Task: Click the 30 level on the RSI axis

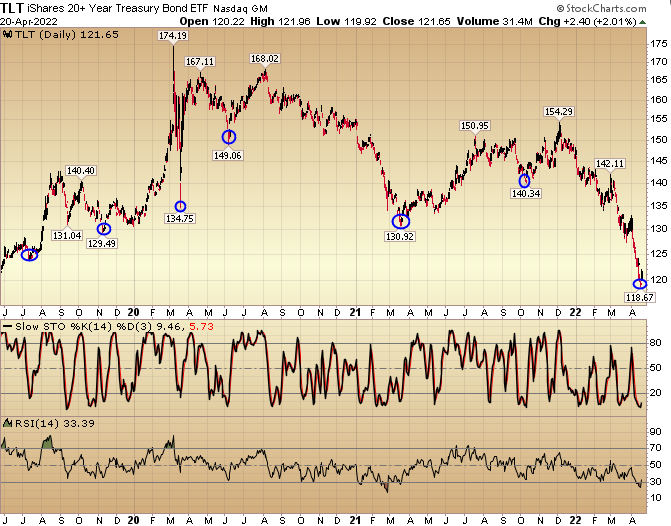Action: tap(656, 482)
